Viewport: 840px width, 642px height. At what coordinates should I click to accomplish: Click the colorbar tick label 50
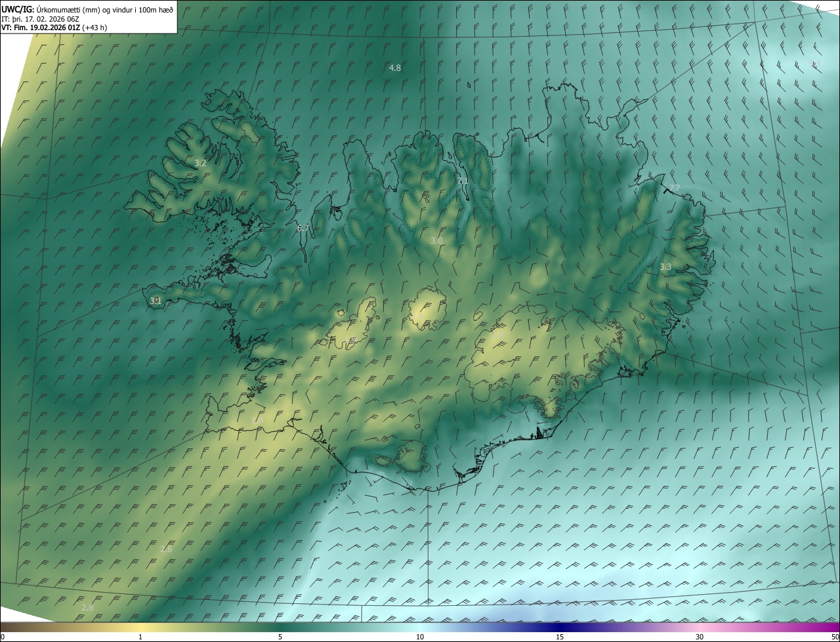(835, 637)
